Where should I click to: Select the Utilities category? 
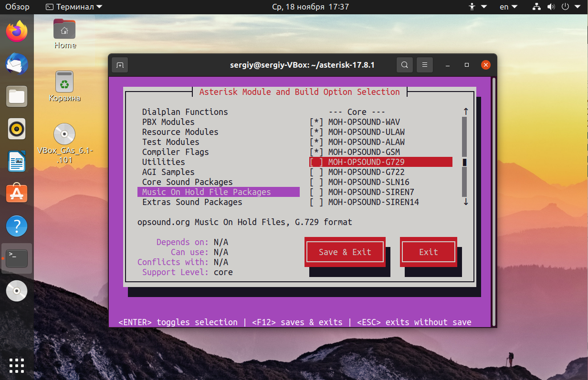tap(164, 162)
